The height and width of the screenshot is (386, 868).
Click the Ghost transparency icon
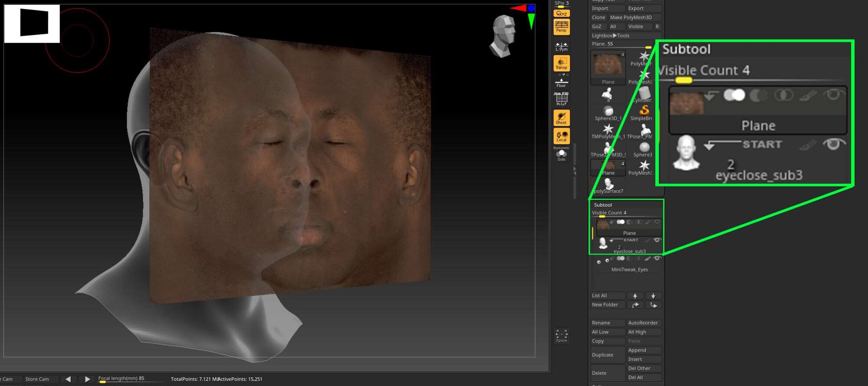click(x=561, y=118)
